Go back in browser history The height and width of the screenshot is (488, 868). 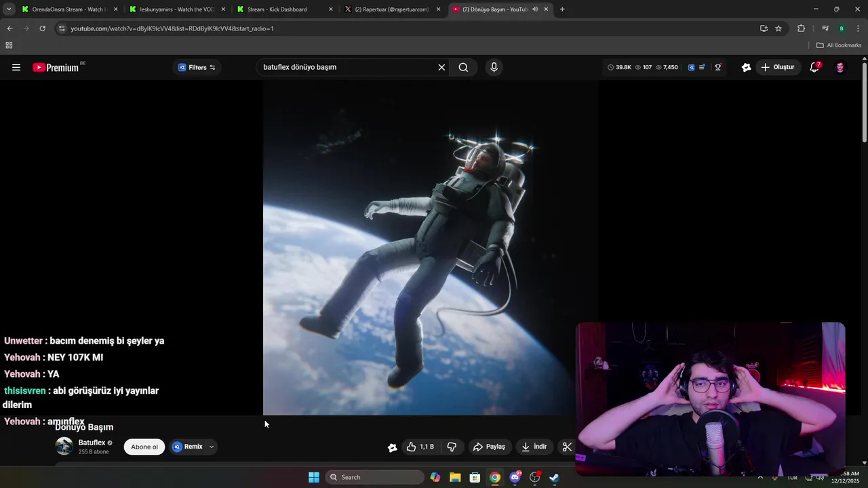9,28
